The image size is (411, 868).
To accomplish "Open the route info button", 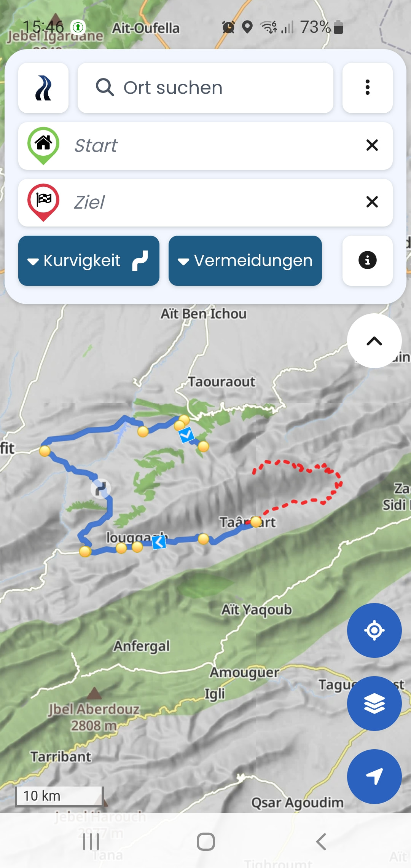I will pos(367,261).
